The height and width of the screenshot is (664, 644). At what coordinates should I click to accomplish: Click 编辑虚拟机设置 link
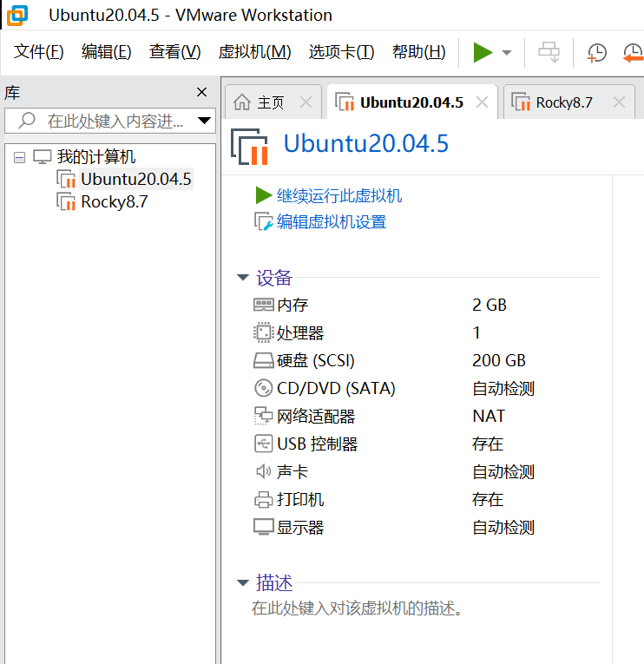[332, 222]
